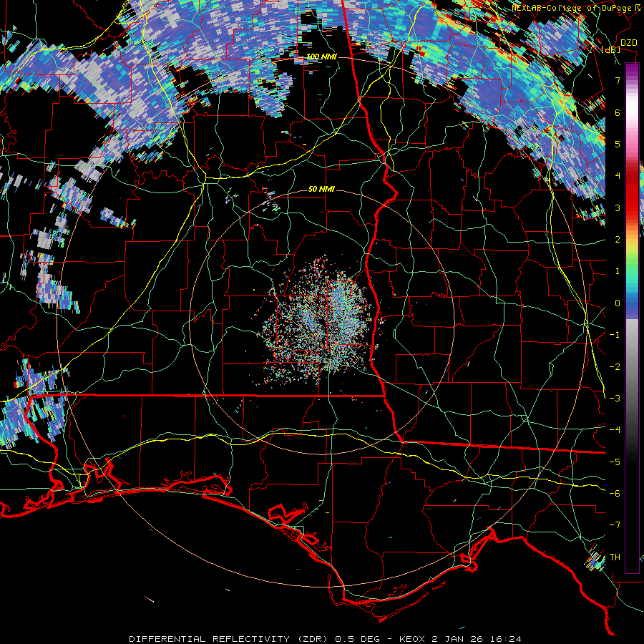Click the ZDR color scale bar
The image size is (644, 644).
tap(632, 318)
